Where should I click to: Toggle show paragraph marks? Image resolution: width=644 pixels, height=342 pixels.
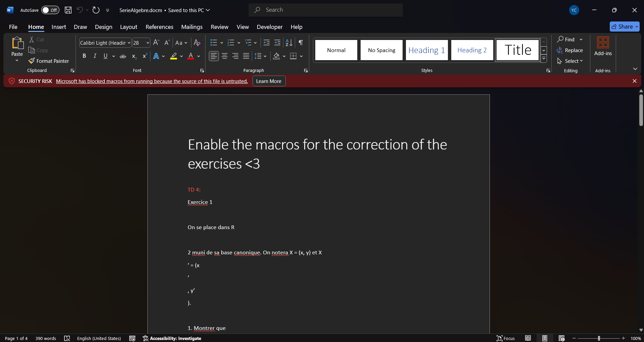point(301,43)
